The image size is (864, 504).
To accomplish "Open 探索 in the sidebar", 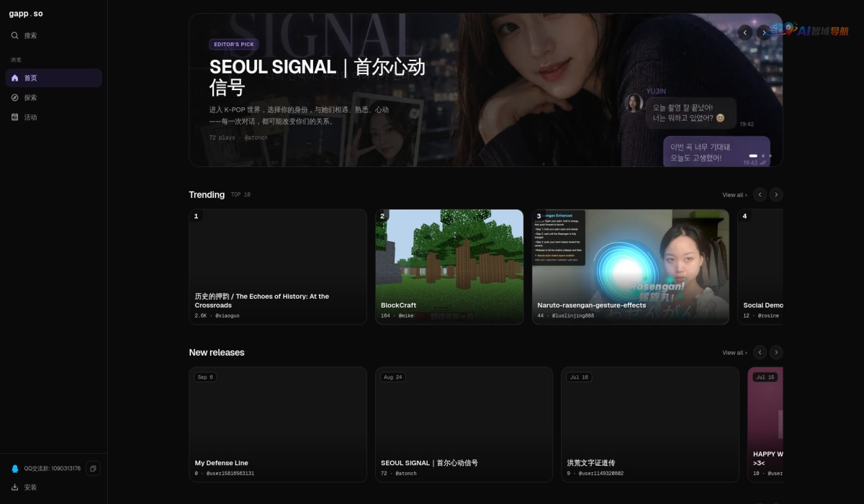I will pyautogui.click(x=54, y=97).
